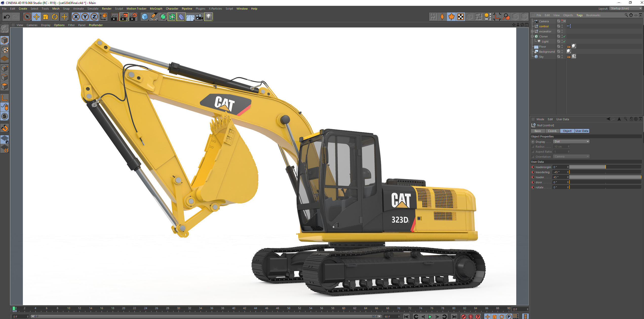Click Render View clapperboard icon
The width and height of the screenshot is (644, 319).
[x=114, y=17]
